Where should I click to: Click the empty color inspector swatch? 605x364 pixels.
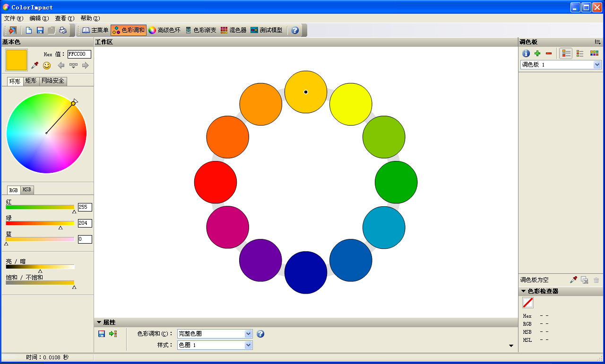[528, 303]
